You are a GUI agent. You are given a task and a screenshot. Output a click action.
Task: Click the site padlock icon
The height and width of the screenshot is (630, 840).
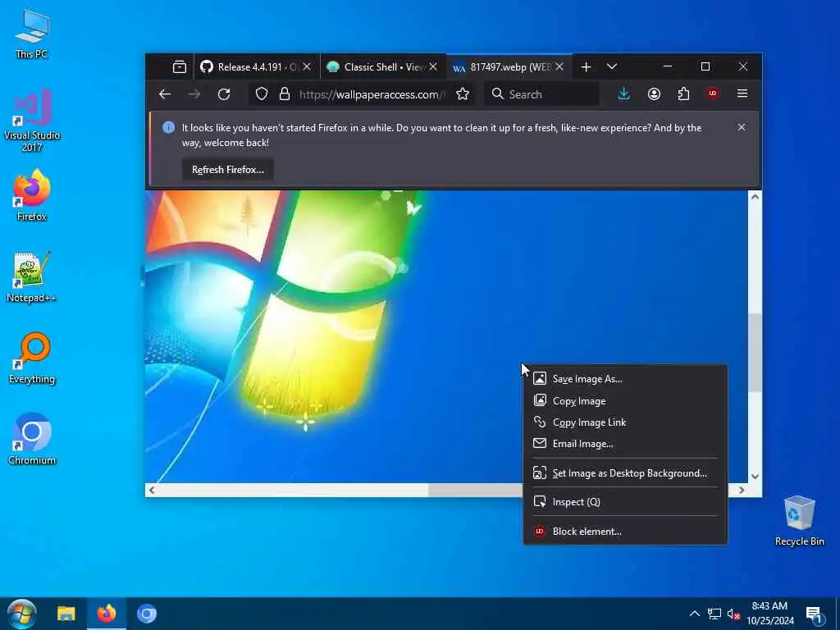285,94
